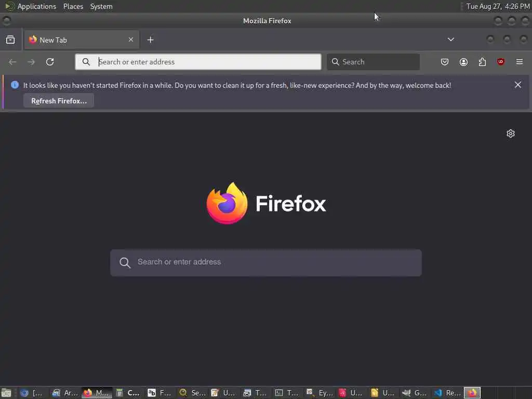
Task: Click the clock showing Tue Aug 27
Action: pyautogui.click(x=498, y=6)
